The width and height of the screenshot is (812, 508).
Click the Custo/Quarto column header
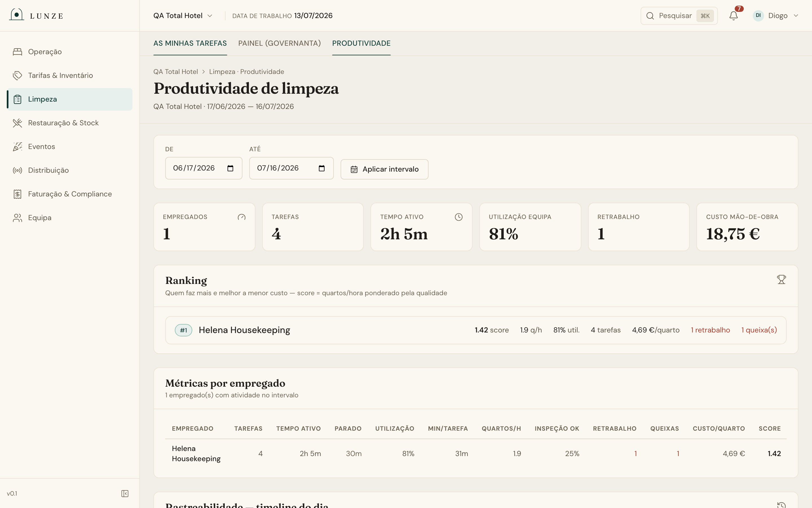tap(719, 429)
